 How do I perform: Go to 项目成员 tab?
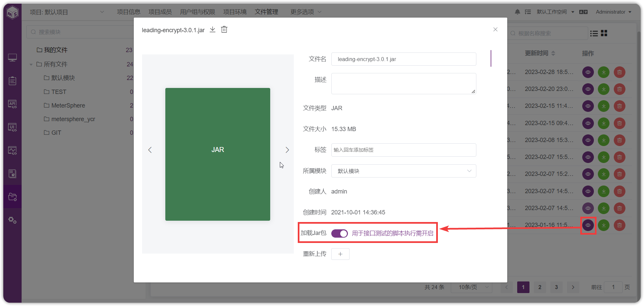coord(160,12)
